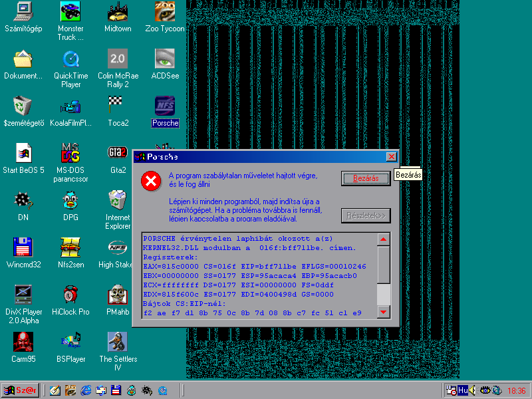Launch QuickTime from quick launch bar
Viewport: 532px width, 399px height.
162,390
